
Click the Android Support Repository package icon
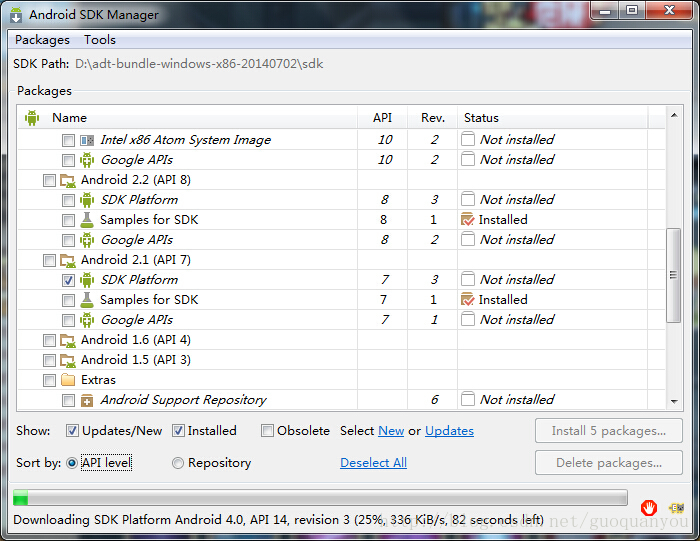coord(87,400)
